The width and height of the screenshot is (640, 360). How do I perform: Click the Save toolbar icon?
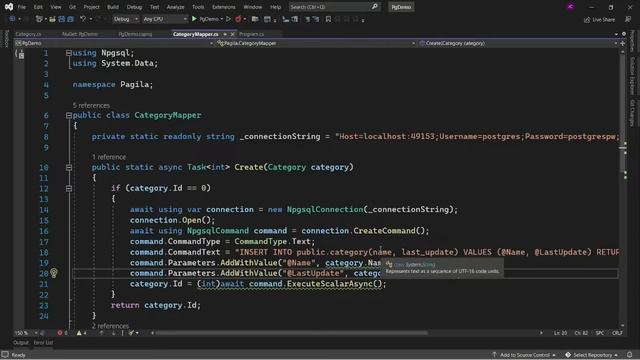point(62,19)
